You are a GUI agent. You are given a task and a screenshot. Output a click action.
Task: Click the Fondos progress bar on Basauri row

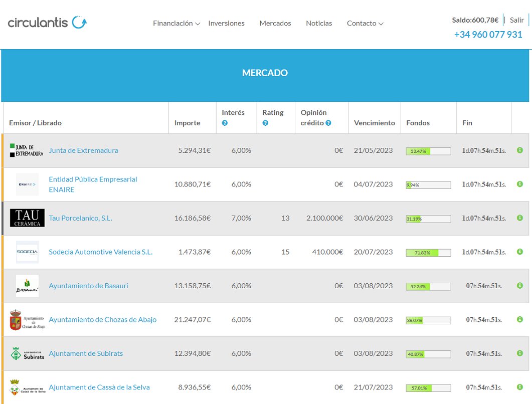click(429, 286)
